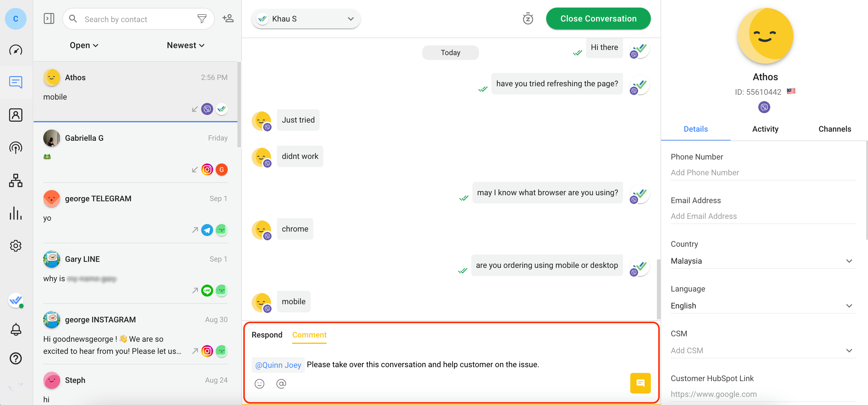868x405 pixels.
Task: Open the Broadcast antenna icon
Action: point(15,148)
